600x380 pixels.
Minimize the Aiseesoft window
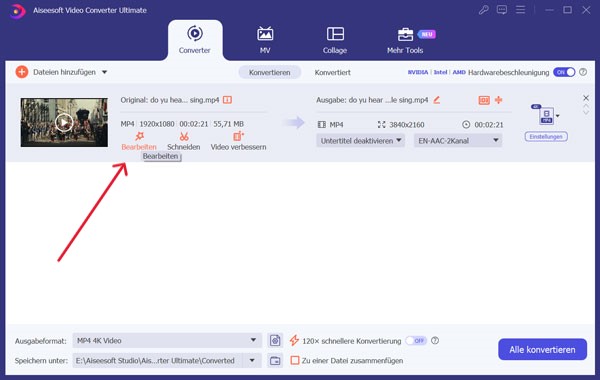(549, 10)
